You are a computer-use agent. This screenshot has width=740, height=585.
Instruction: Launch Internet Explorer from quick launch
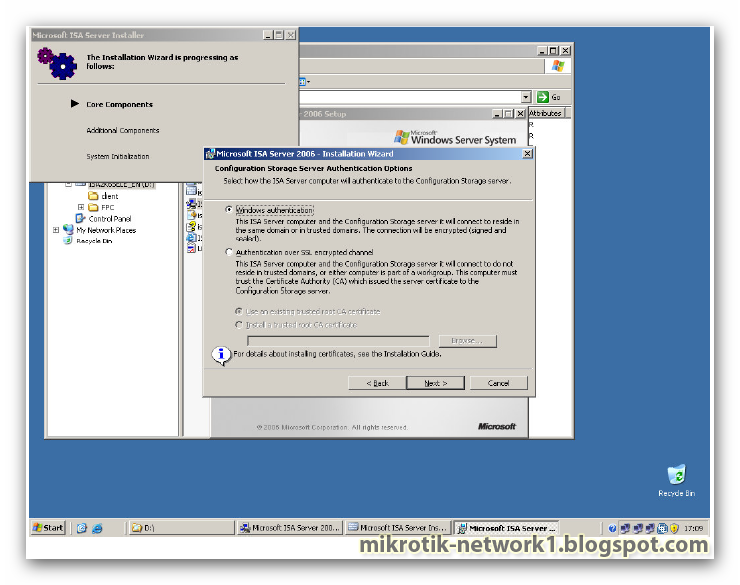[x=97, y=528]
